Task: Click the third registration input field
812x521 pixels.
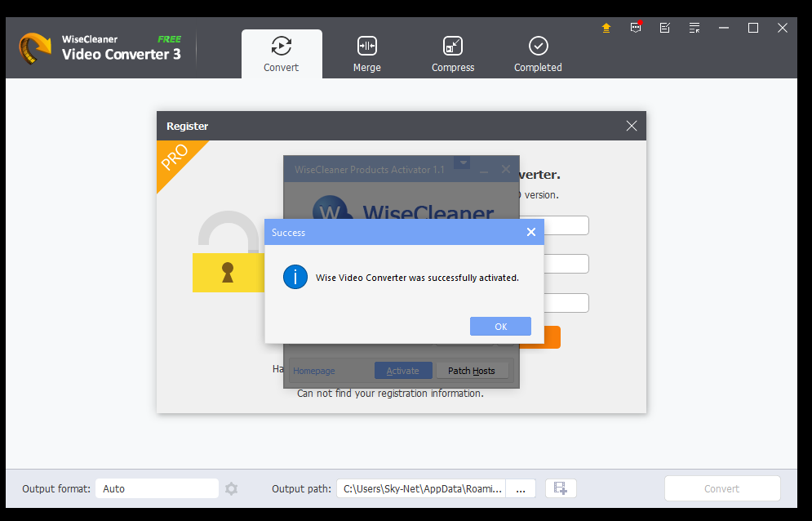Action: pos(566,303)
